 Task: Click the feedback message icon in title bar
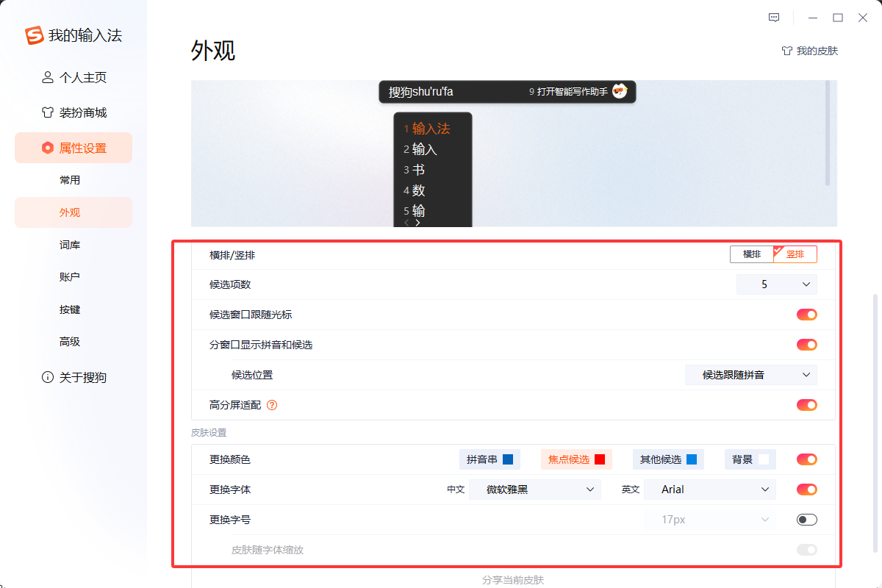tap(774, 17)
